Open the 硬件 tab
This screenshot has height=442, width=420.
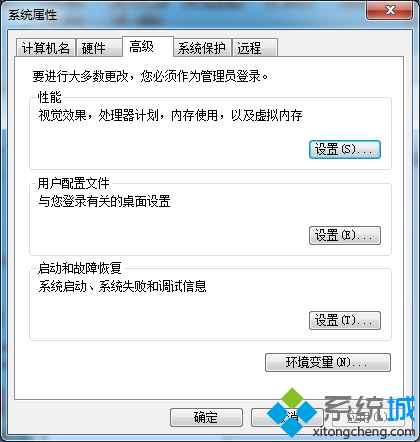click(x=99, y=48)
